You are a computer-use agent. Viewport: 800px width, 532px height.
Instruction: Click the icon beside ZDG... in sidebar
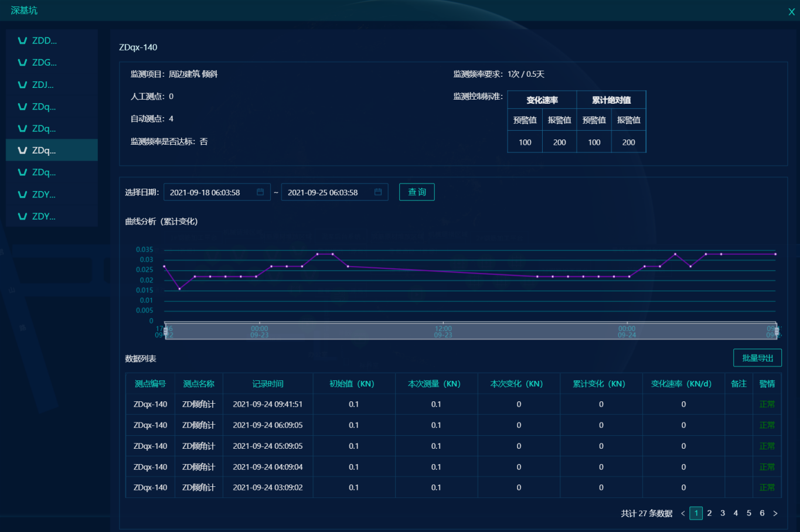[x=23, y=63]
